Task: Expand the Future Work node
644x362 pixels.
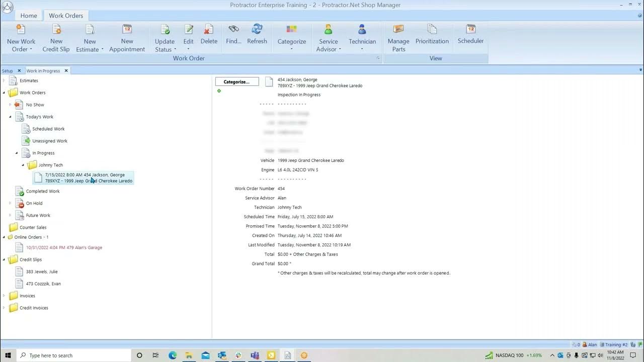Action: (x=10, y=215)
